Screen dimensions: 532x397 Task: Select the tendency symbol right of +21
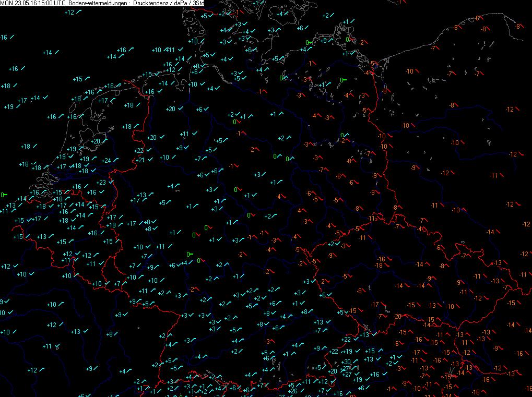point(151,160)
